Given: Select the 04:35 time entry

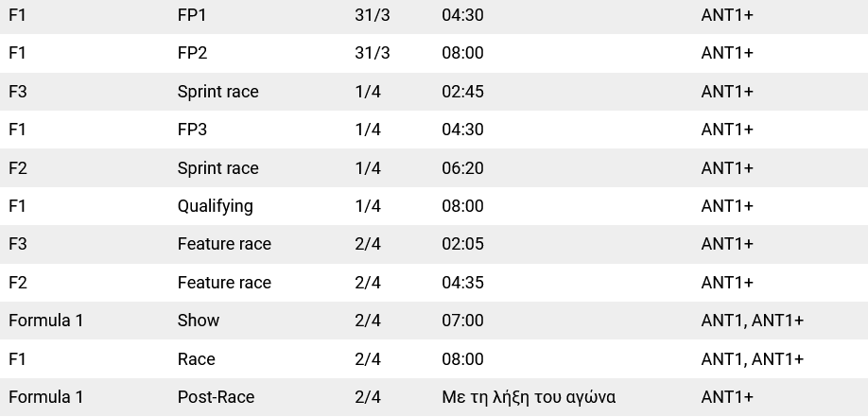Looking at the screenshot, I should (x=462, y=283).
